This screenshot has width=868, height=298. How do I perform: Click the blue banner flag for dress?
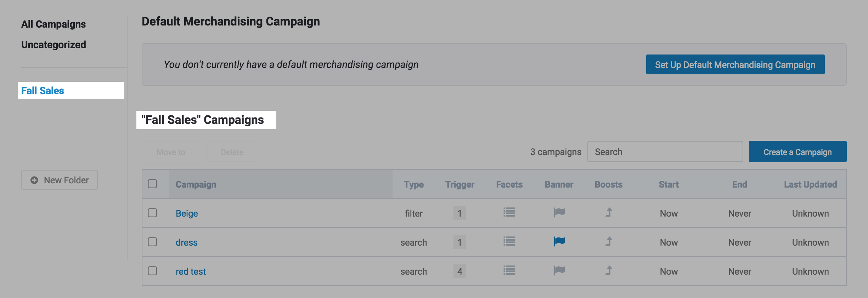[559, 241]
